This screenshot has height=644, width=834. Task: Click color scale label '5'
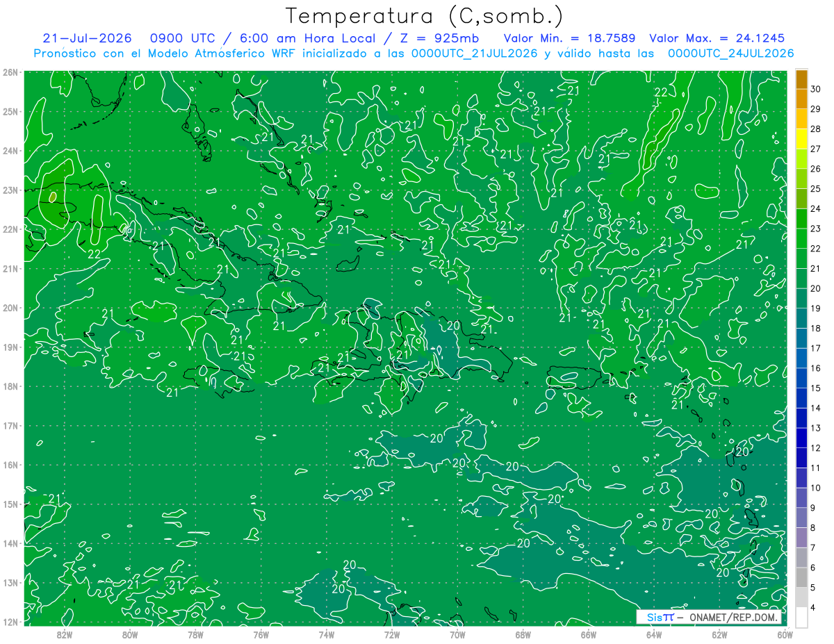tap(814, 587)
